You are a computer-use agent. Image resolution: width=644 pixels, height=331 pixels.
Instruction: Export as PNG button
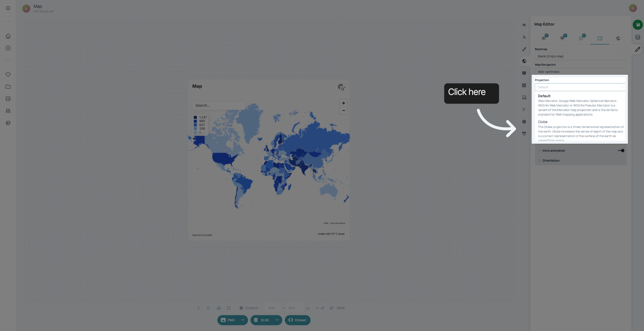[x=228, y=320]
